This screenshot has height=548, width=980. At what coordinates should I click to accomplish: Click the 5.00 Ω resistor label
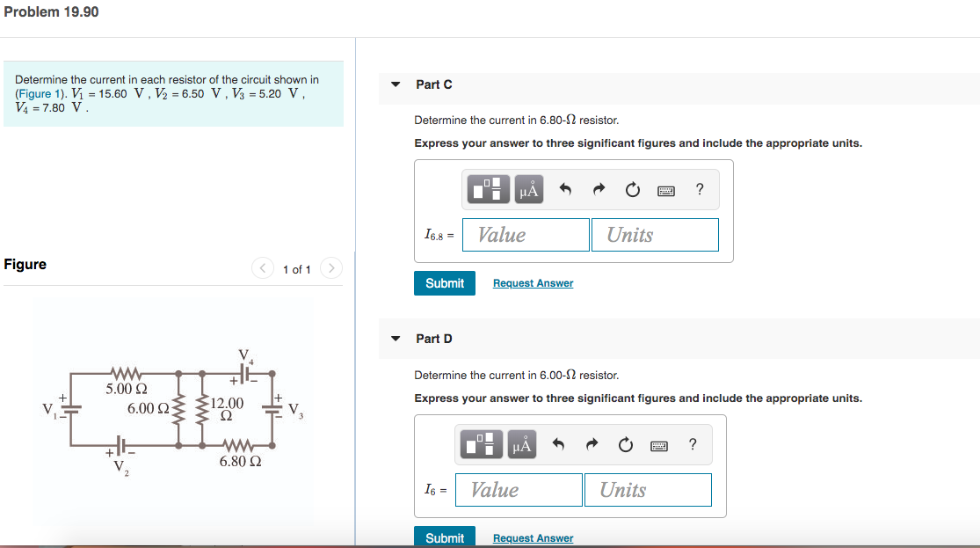tap(127, 389)
